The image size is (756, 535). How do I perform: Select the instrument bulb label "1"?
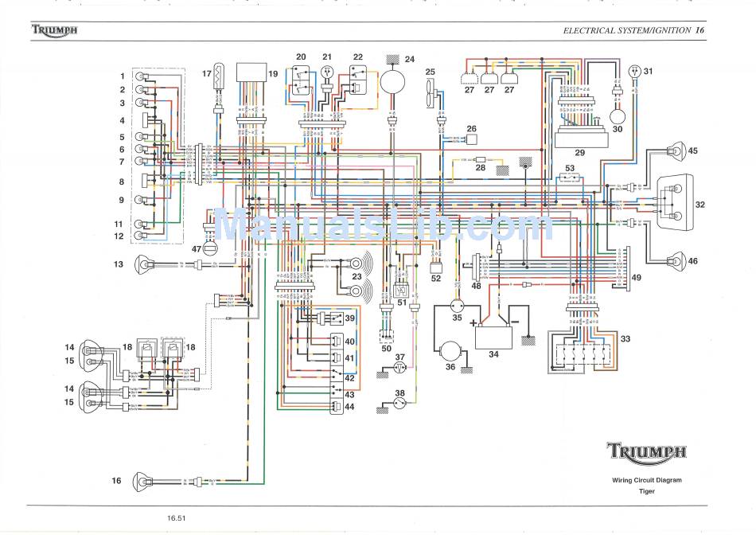123,76
